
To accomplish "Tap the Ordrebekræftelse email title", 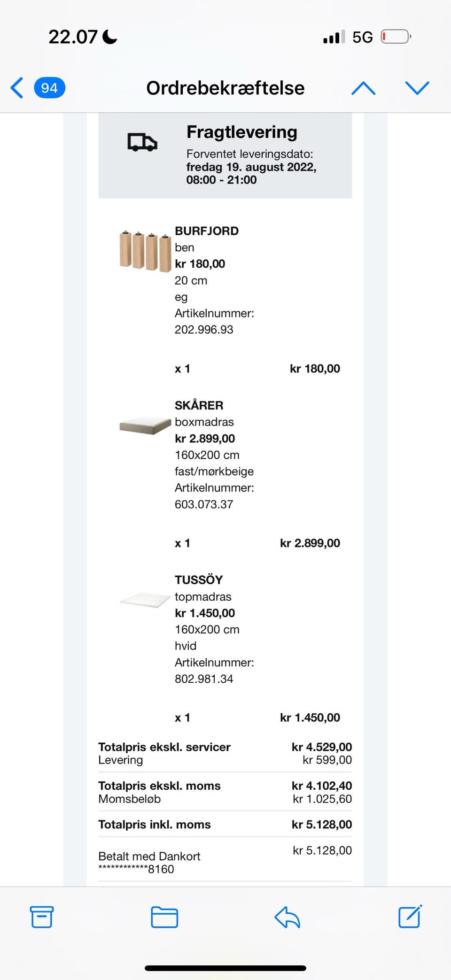I will 225,88.
